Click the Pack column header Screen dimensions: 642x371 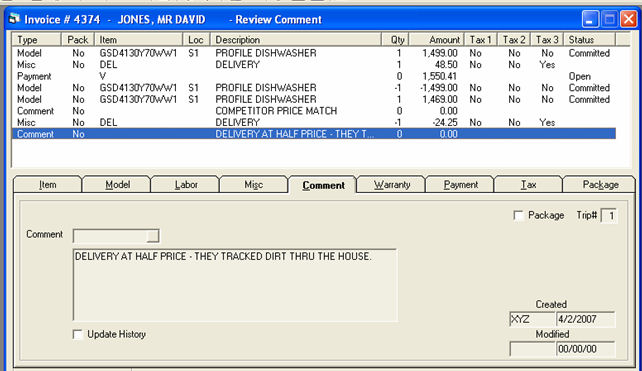(x=78, y=40)
